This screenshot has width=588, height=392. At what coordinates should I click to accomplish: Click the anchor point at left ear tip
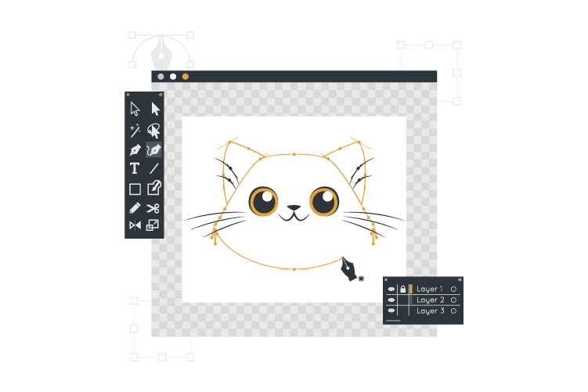tap(230, 142)
